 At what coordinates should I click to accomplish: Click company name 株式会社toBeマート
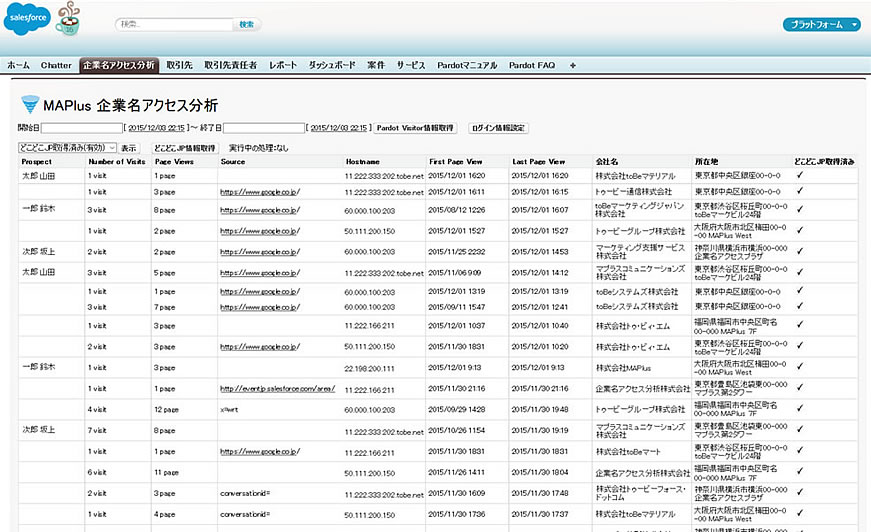pyautogui.click(x=628, y=451)
